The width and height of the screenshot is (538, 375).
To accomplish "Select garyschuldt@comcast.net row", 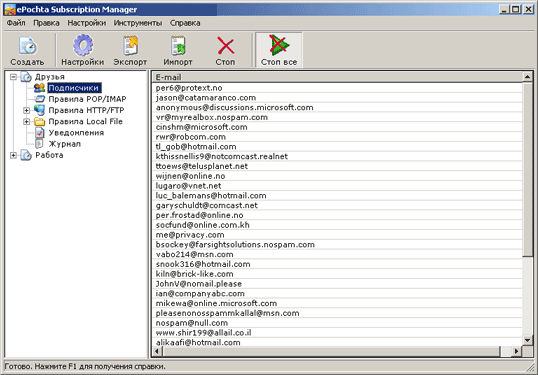I will pos(338,206).
